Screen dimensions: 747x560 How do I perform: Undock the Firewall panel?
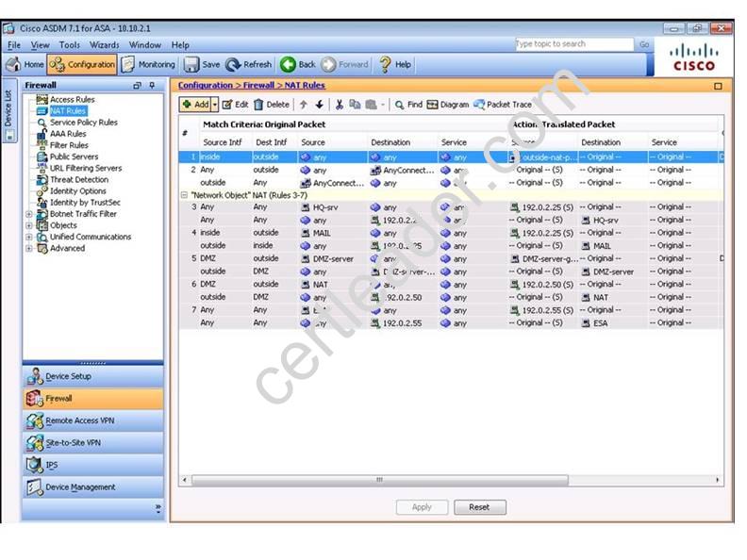point(137,85)
